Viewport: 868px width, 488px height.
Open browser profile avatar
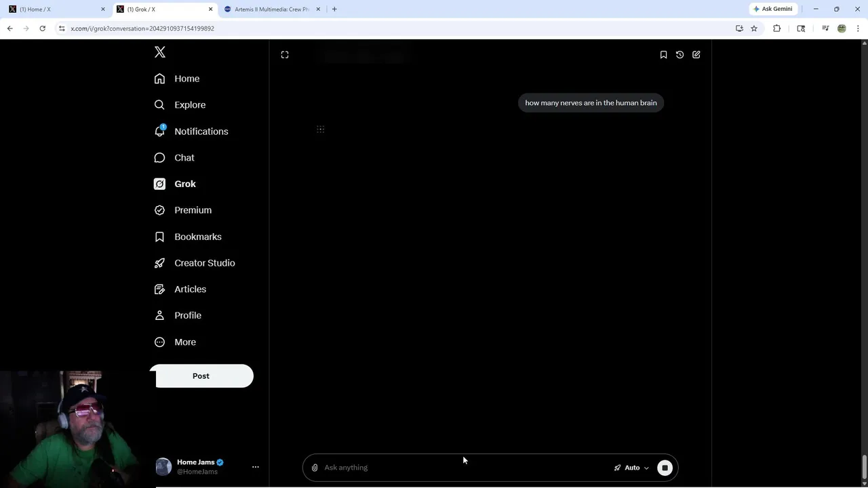(842, 28)
